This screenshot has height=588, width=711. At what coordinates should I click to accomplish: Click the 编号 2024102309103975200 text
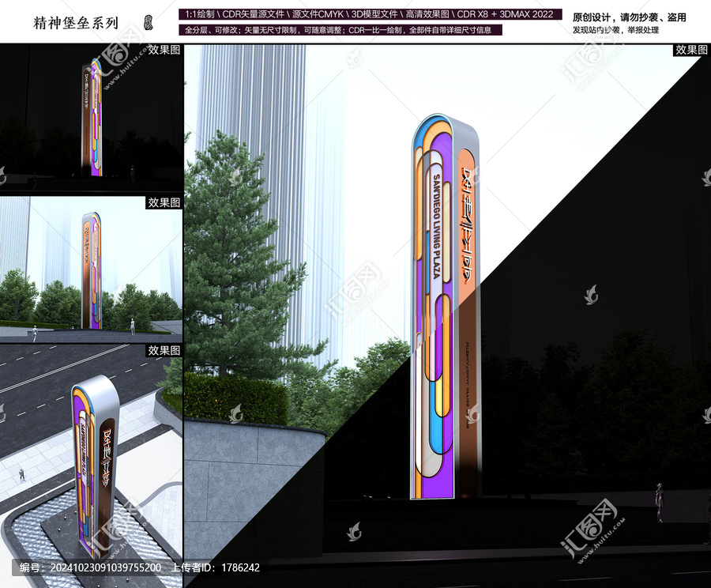point(91,567)
